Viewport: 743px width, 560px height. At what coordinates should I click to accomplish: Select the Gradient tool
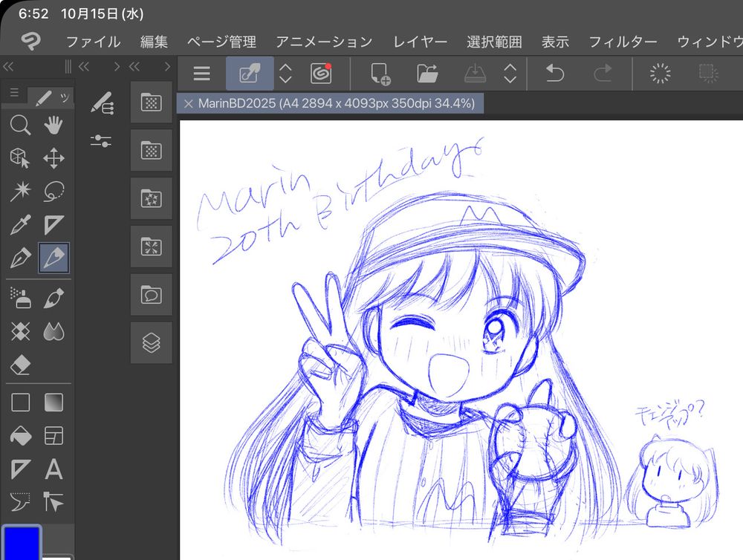[x=53, y=403]
